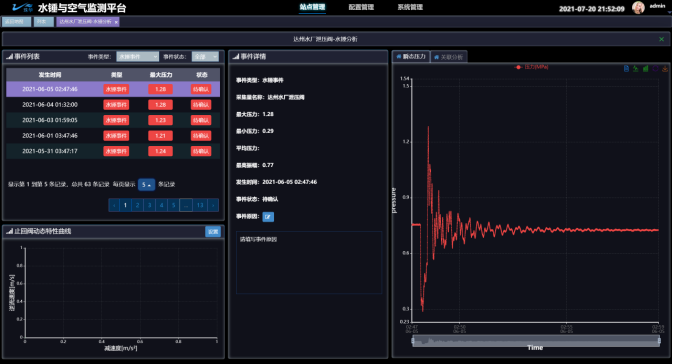
Task: Select the 列表 tab
Action: pyautogui.click(x=44, y=22)
